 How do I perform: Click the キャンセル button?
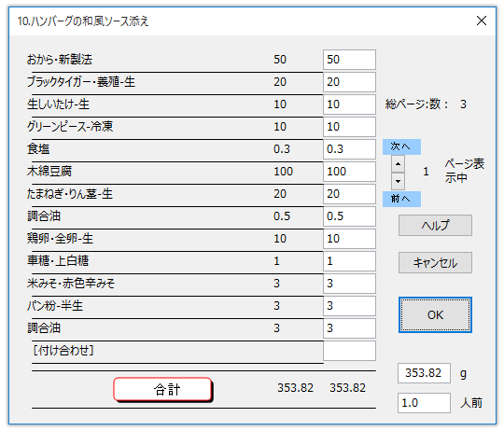click(435, 263)
